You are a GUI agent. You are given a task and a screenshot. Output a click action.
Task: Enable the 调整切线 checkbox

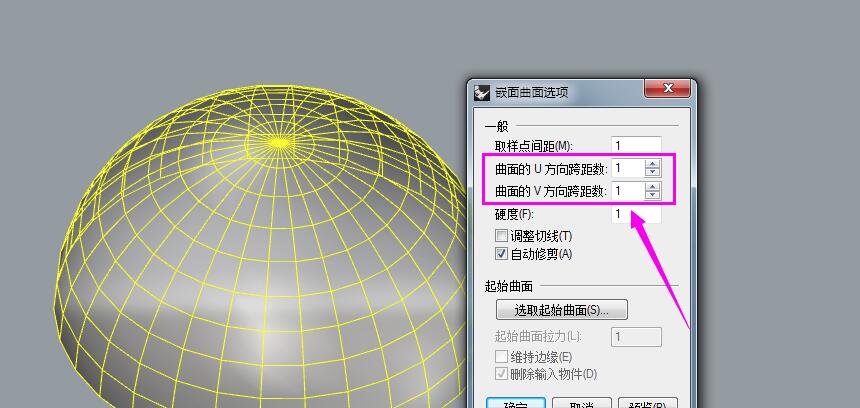click(501, 236)
